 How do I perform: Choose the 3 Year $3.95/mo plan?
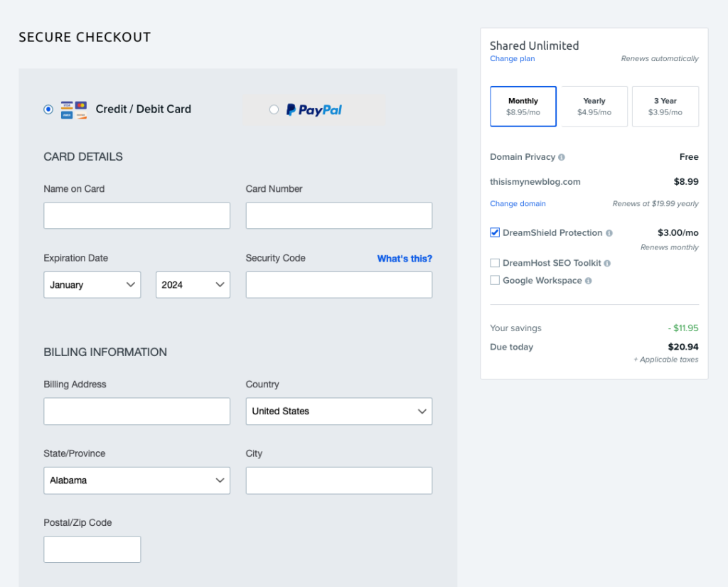click(665, 107)
